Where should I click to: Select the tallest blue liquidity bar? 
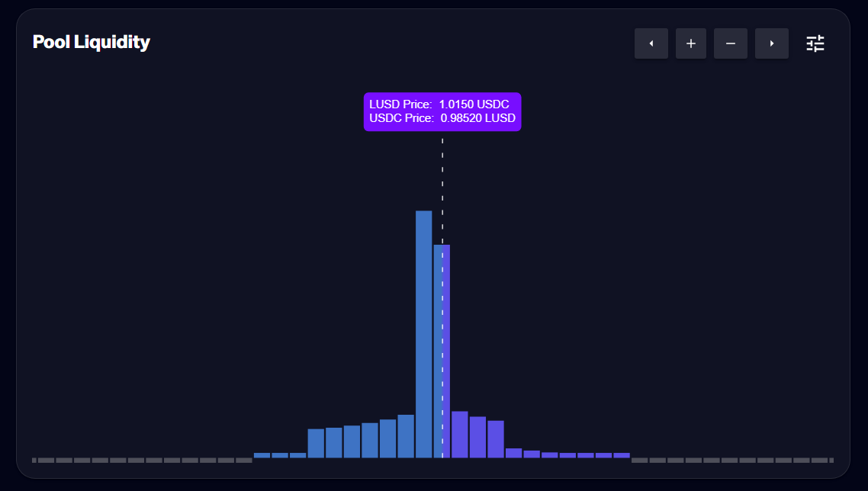(423, 334)
